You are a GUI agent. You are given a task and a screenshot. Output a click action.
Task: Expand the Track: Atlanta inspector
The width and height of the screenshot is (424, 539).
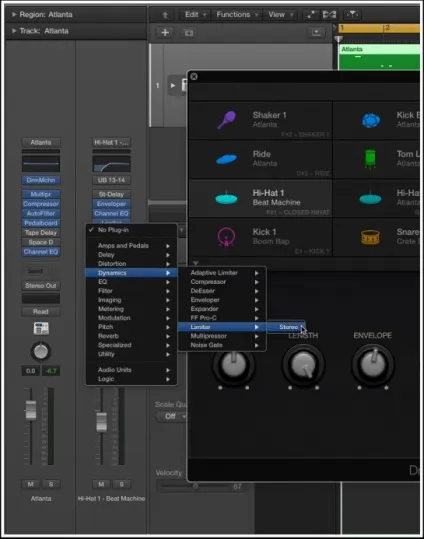14,31
